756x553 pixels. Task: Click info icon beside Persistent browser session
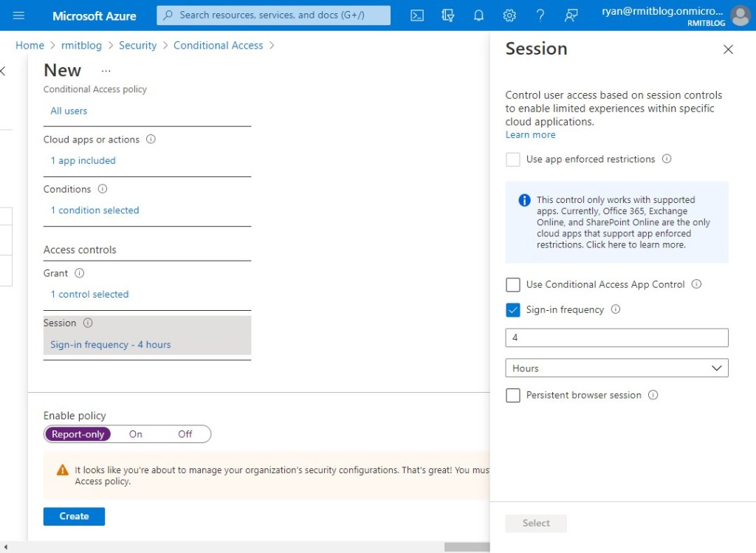tap(653, 395)
